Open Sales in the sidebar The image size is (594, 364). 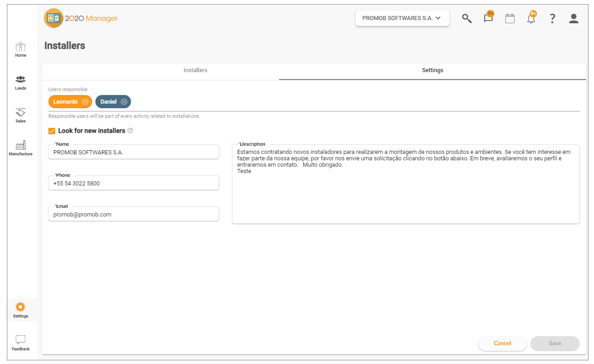(x=21, y=116)
